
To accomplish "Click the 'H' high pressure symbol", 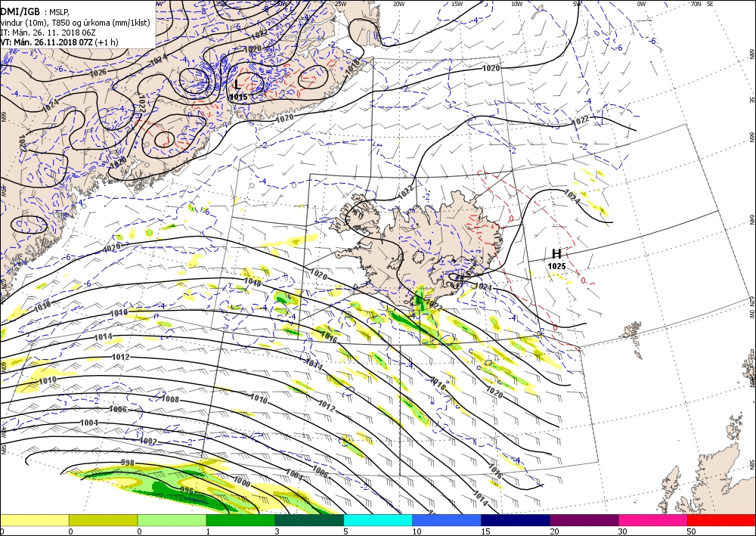I will click(556, 254).
